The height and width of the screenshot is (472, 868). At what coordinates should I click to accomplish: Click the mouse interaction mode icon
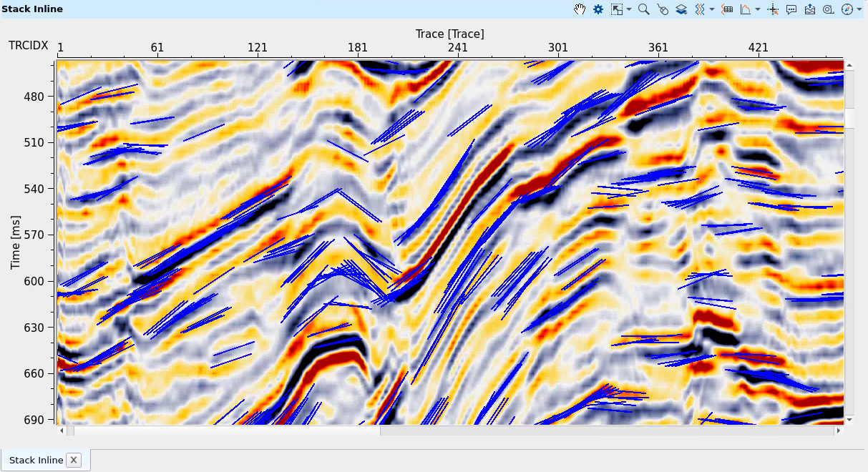coord(663,9)
